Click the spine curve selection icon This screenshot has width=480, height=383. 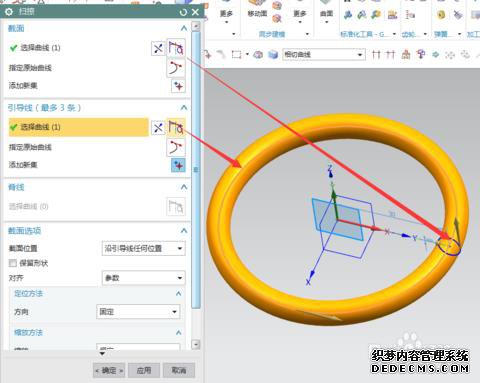[176, 207]
